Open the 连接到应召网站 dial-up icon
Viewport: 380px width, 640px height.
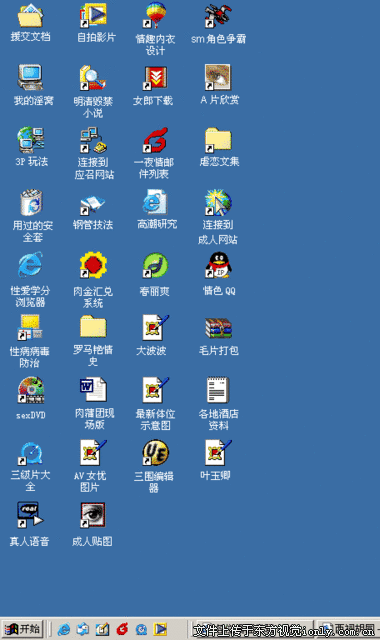click(x=93, y=140)
